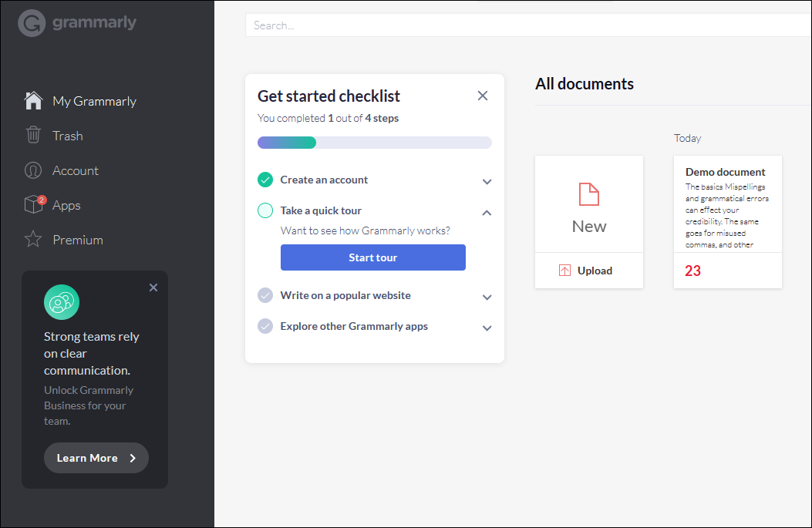
Task: Select Trash in the sidebar
Action: click(x=67, y=136)
